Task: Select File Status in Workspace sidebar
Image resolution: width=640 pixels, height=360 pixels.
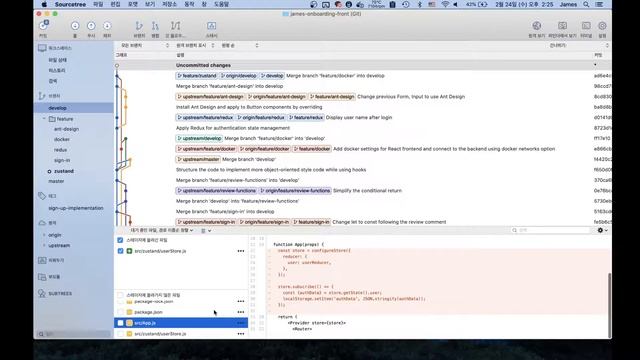Action: 58,60
